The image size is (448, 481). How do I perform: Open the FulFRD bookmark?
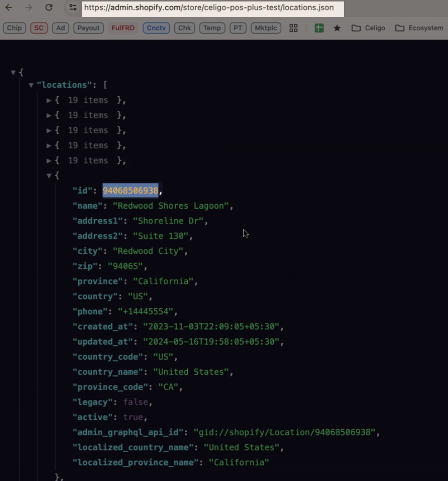click(123, 28)
